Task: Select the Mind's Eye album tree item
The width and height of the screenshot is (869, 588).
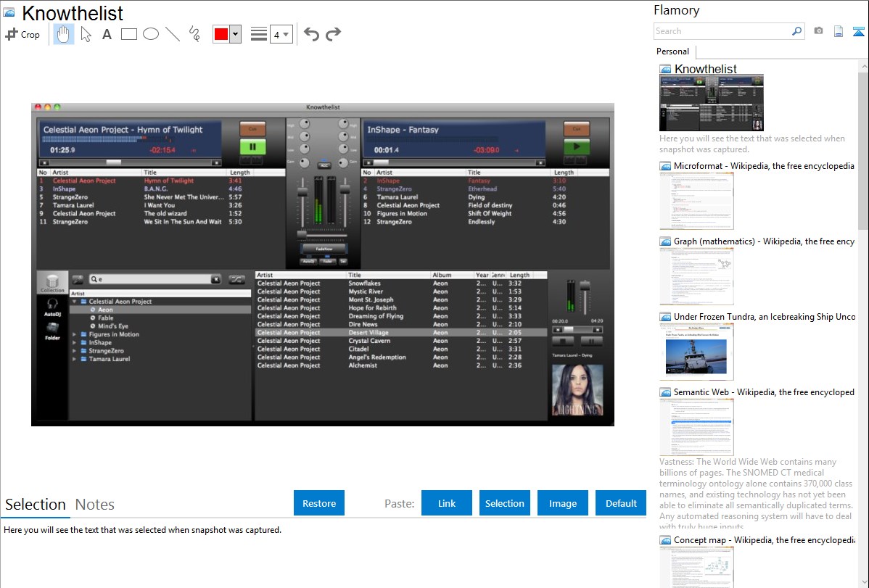Action: click(113, 326)
